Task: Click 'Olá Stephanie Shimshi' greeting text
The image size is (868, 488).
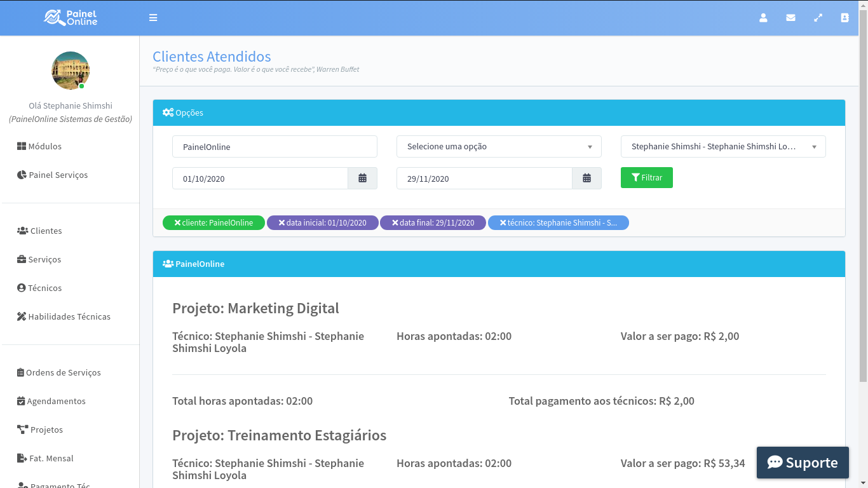Action: [x=71, y=105]
